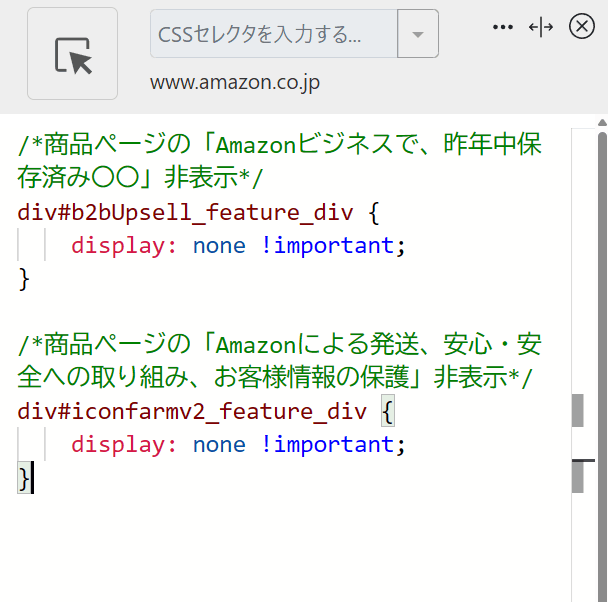Click the scroll-up arrow of the scrollbar
This screenshot has height=602, width=608.
(602, 123)
